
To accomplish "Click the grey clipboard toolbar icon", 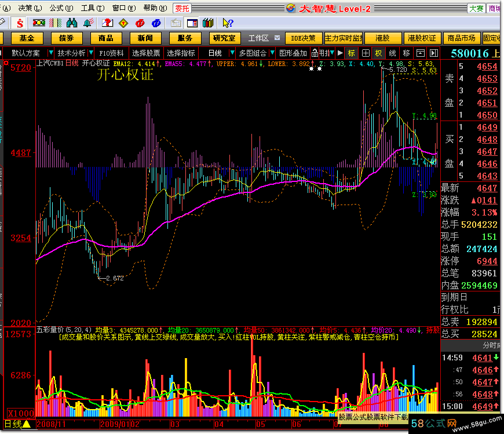I will (176, 23).
